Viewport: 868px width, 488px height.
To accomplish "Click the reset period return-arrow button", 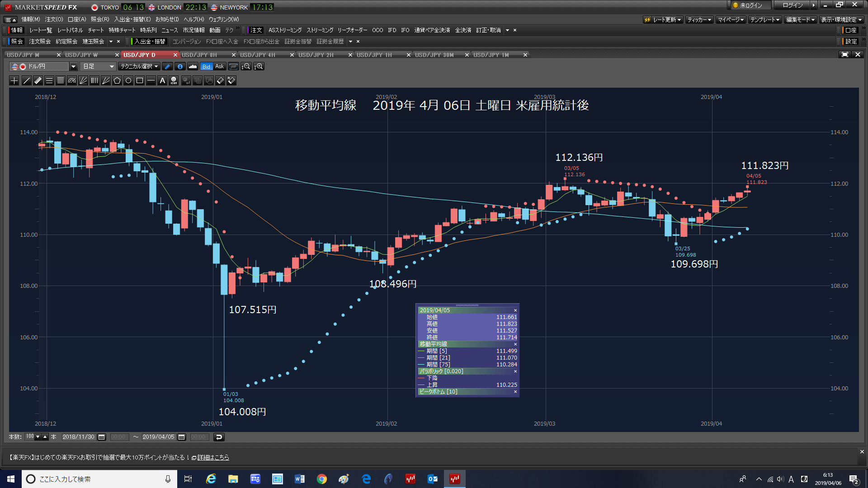I will [x=219, y=437].
